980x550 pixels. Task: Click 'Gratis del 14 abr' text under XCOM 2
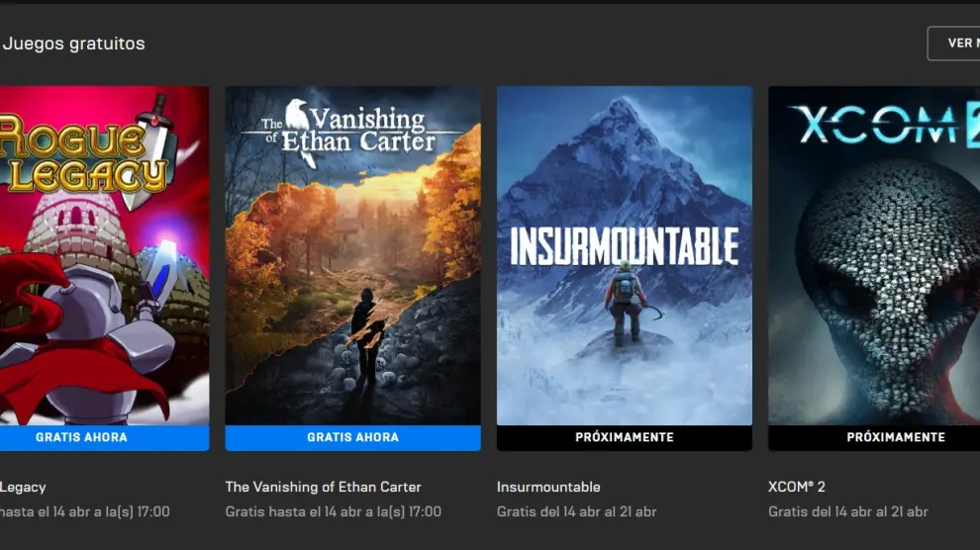(x=820, y=512)
